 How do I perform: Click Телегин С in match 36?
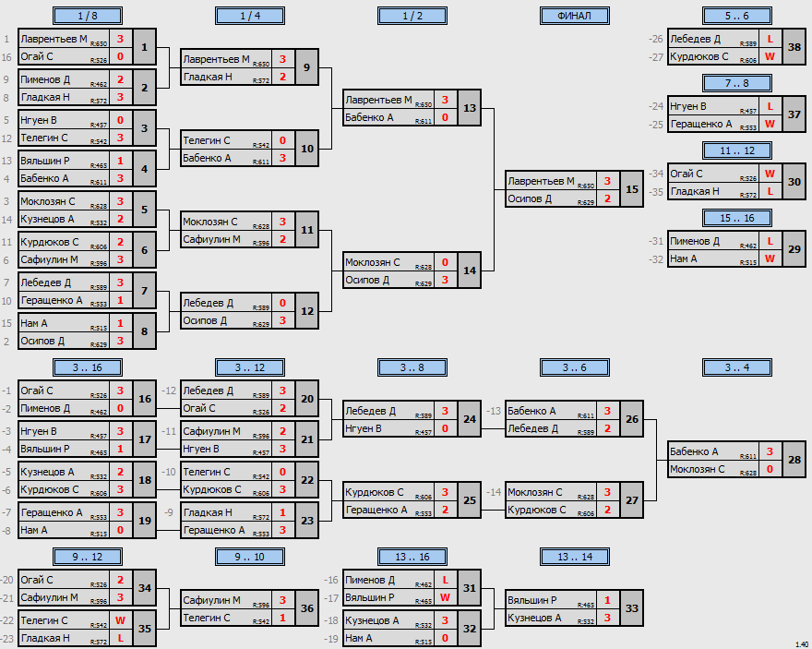pyautogui.click(x=206, y=618)
